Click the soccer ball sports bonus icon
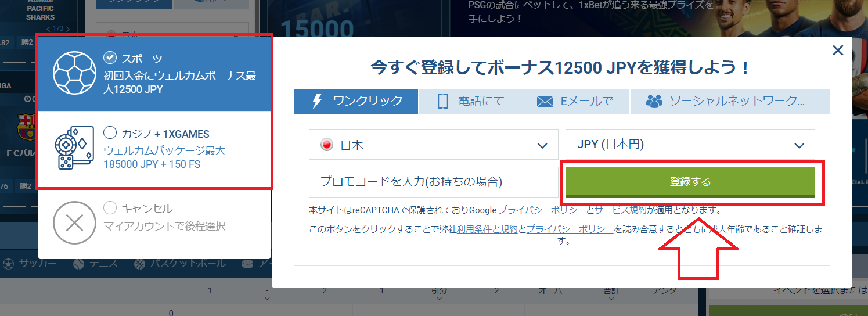Viewport: 868px width, 316px height. point(74,74)
